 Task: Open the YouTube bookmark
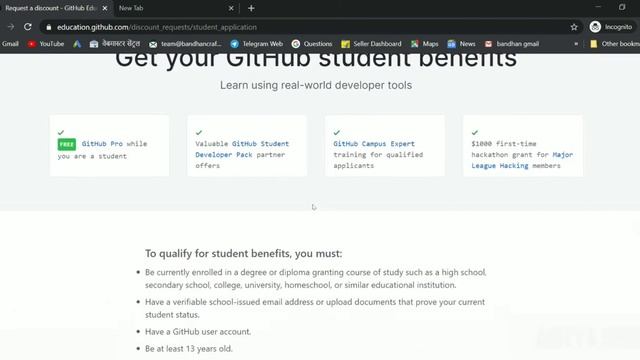point(46,44)
